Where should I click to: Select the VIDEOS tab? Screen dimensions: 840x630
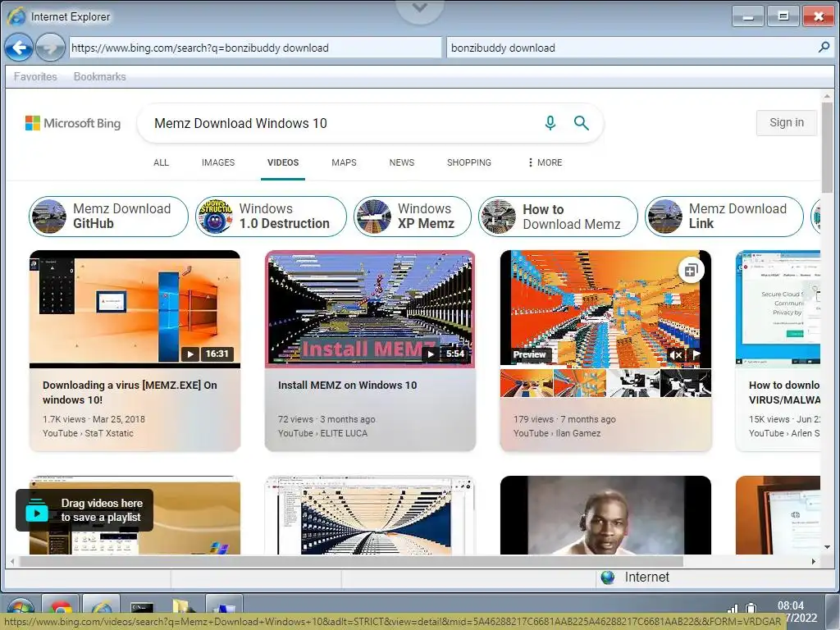click(x=283, y=162)
